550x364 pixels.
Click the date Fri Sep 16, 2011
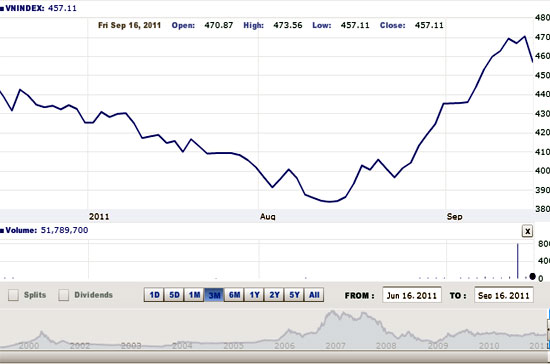point(129,25)
